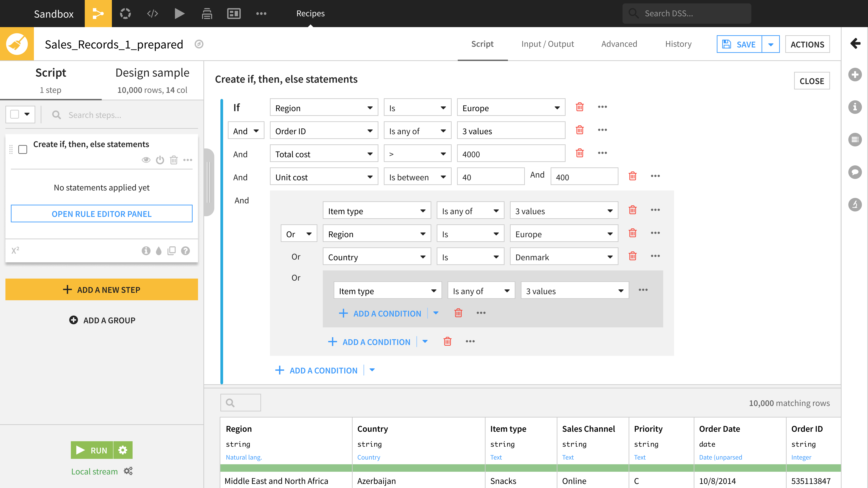
Task: Open the code notebooks icon
Action: (x=152, y=14)
